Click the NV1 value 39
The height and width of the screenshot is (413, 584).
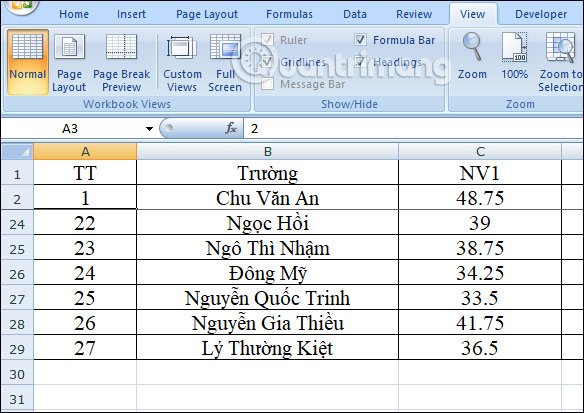click(x=480, y=223)
